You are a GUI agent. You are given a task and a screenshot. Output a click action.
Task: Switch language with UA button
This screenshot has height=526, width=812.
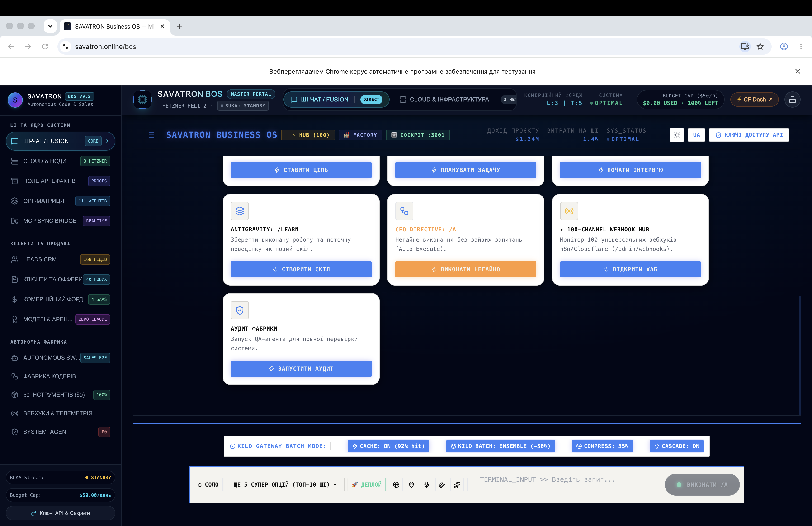tap(696, 135)
